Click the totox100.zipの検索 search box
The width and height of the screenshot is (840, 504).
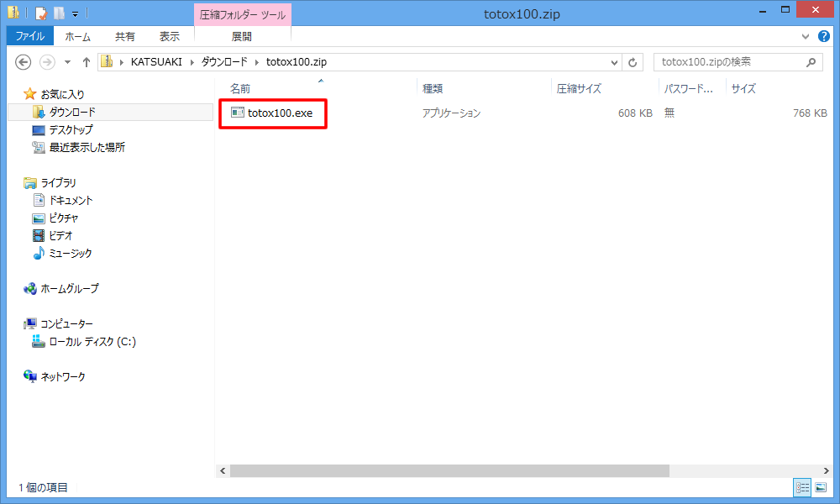point(738,62)
